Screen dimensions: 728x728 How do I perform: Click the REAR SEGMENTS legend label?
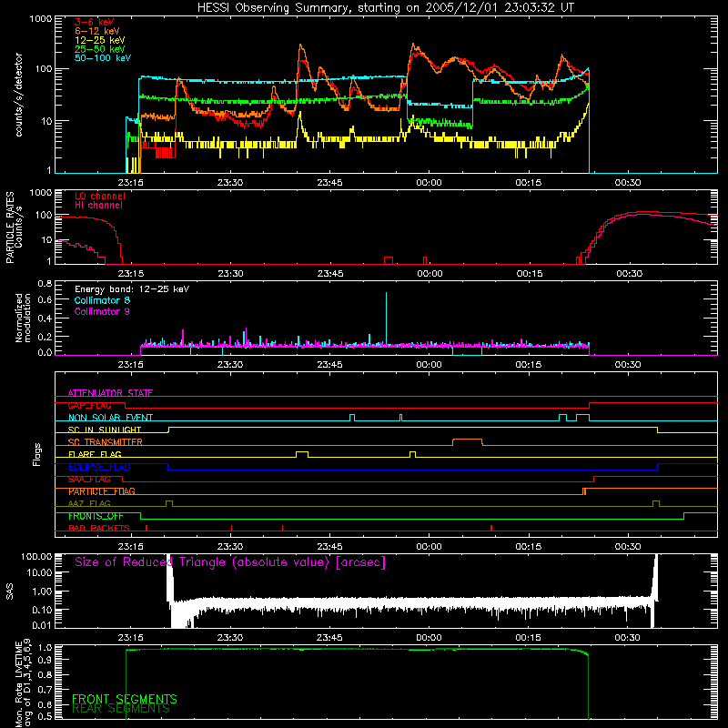click(x=121, y=709)
